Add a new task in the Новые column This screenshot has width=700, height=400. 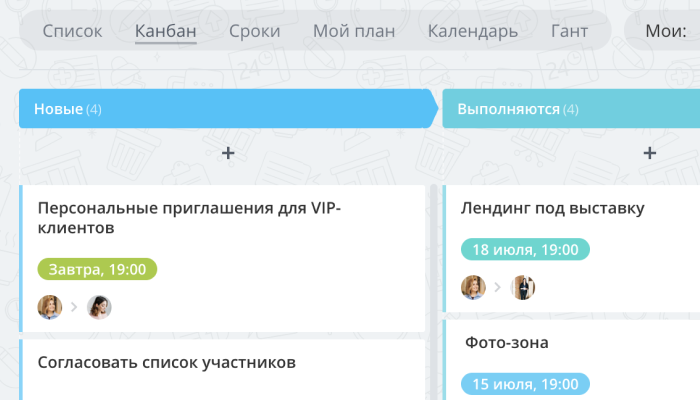227,153
